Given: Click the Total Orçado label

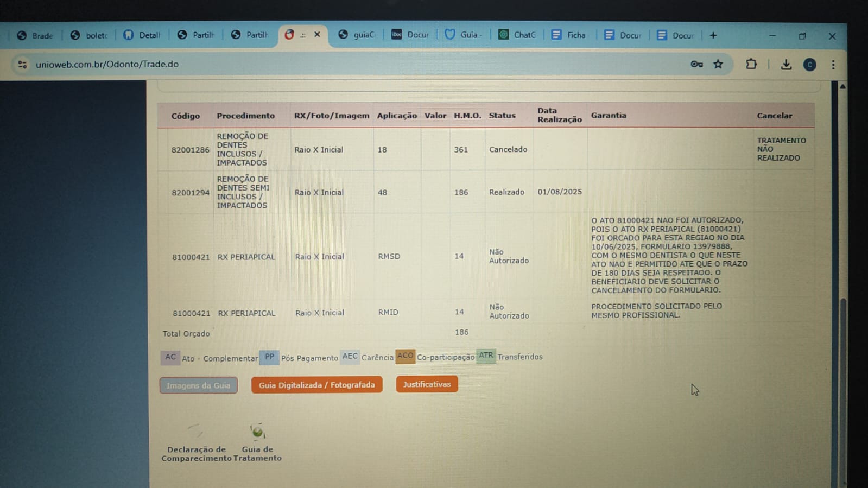Looking at the screenshot, I should (186, 334).
